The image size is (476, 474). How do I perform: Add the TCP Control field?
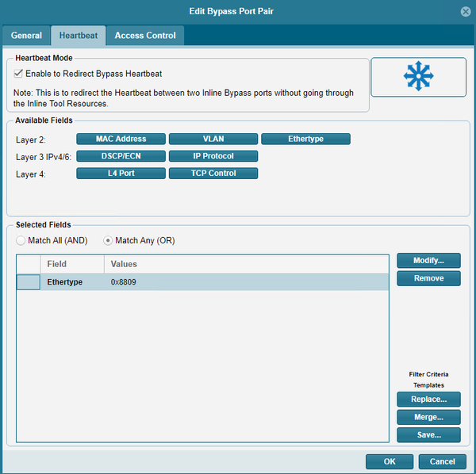coord(213,173)
